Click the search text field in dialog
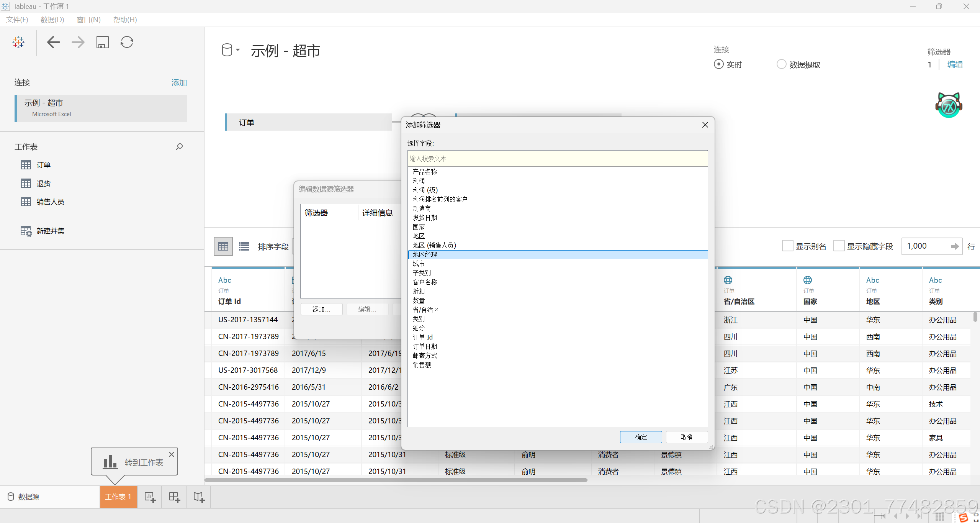 tap(557, 159)
